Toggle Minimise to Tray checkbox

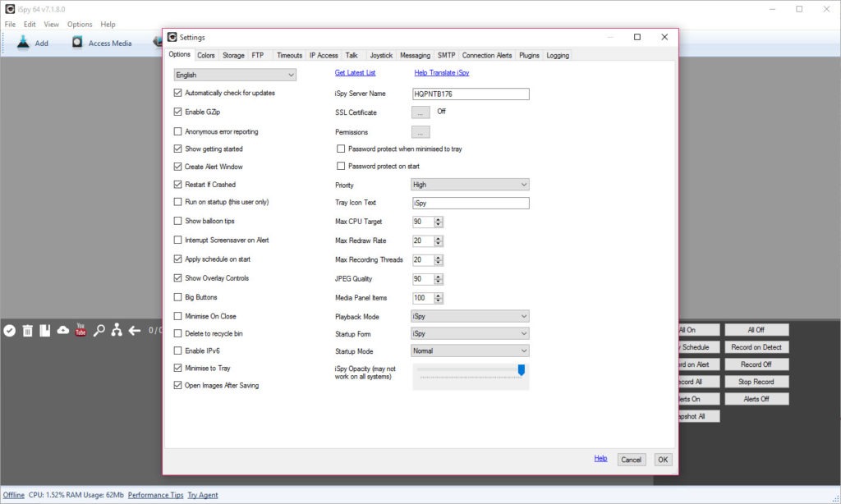177,368
